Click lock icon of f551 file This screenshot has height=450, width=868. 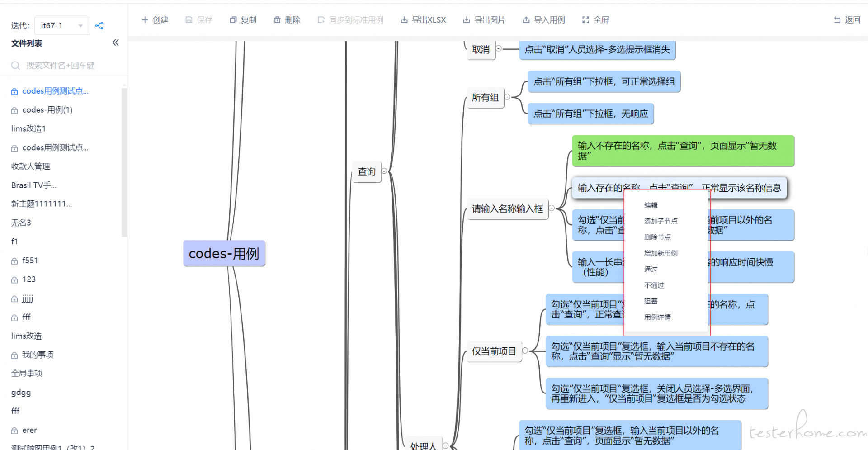14,261
